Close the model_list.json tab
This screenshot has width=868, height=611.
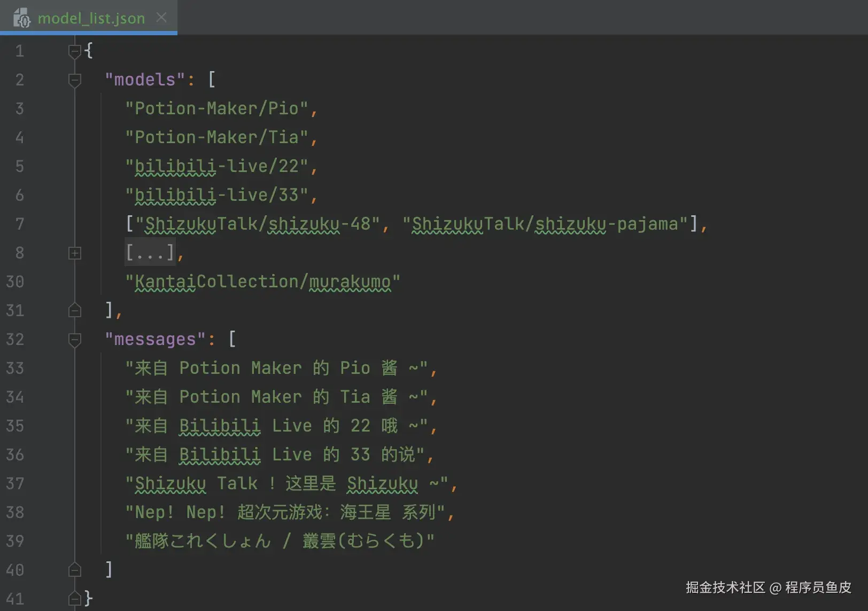[x=161, y=18]
